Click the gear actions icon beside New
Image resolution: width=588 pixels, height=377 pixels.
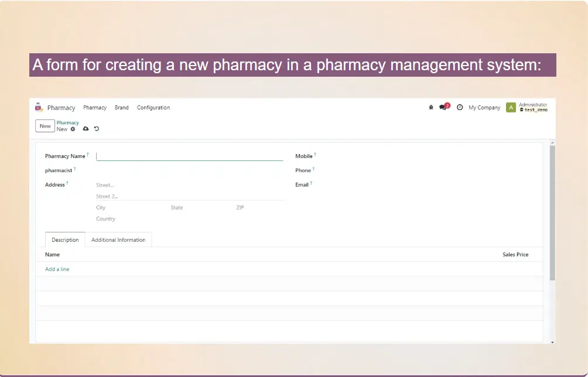[73, 129]
